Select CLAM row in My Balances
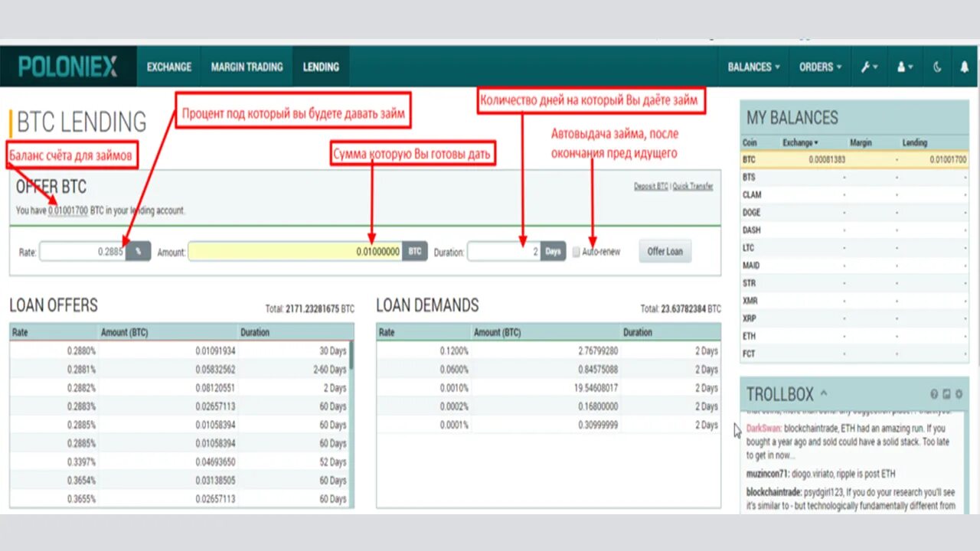This screenshot has height=551, width=980. [x=854, y=194]
